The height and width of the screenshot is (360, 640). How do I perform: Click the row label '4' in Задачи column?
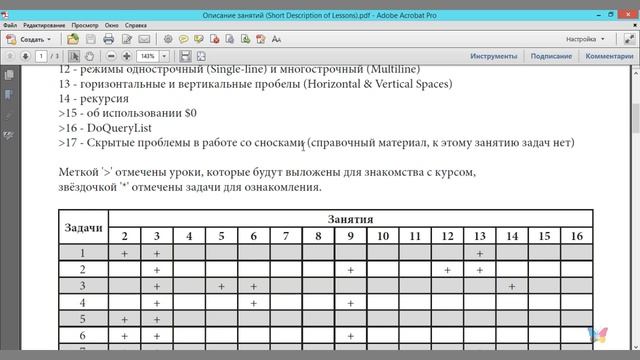[82, 303]
